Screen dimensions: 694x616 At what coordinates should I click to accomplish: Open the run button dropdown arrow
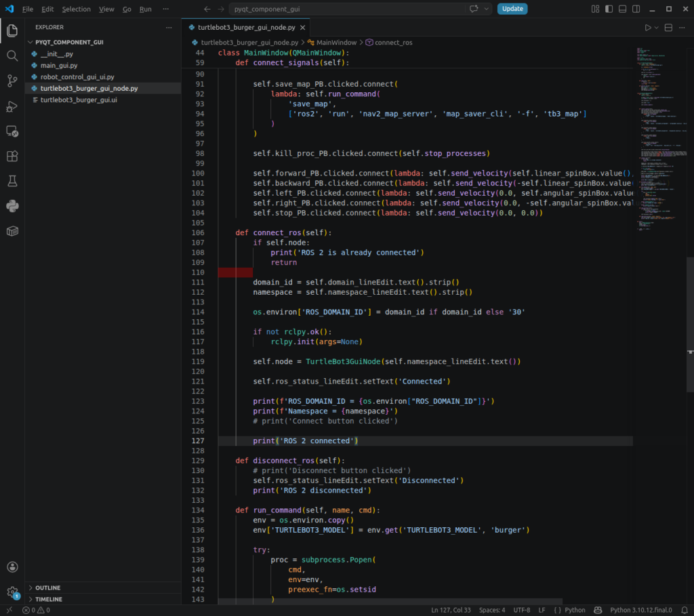[656, 27]
